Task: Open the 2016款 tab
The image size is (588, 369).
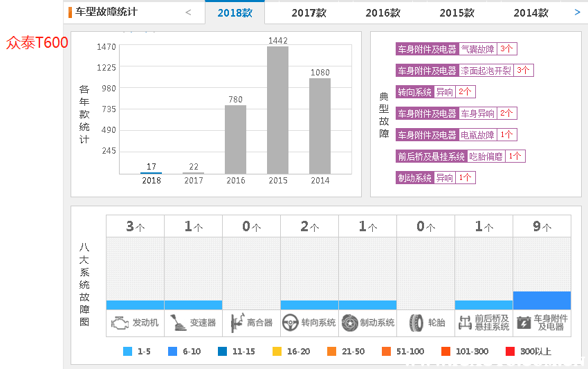Action: tap(383, 12)
